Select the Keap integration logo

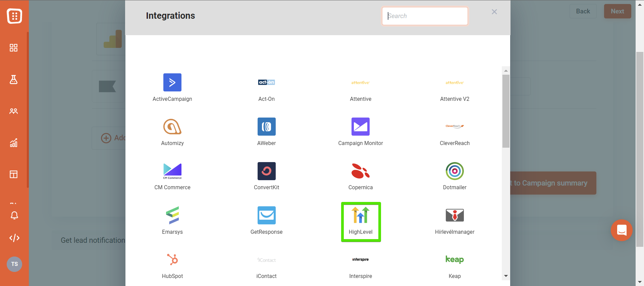click(x=454, y=259)
